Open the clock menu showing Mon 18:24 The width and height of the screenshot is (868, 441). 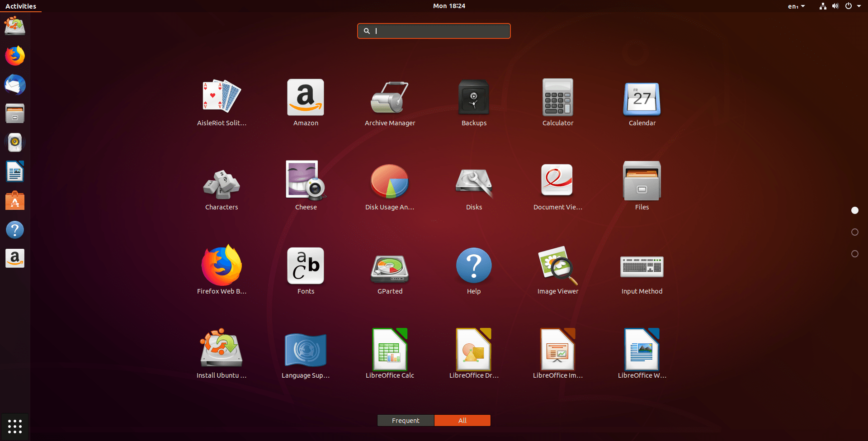point(449,6)
